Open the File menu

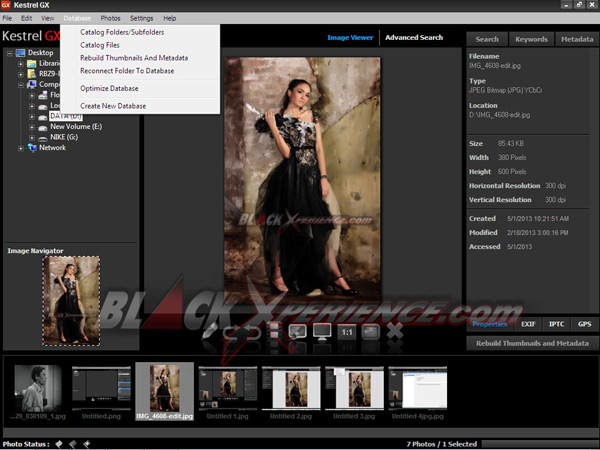coord(7,18)
